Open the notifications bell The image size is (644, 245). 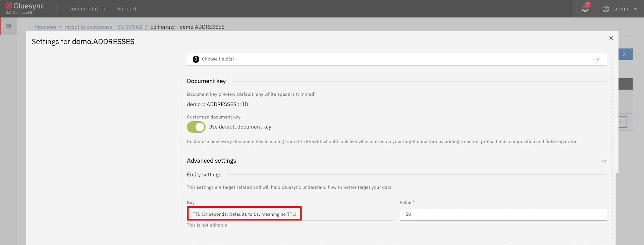[x=585, y=9]
